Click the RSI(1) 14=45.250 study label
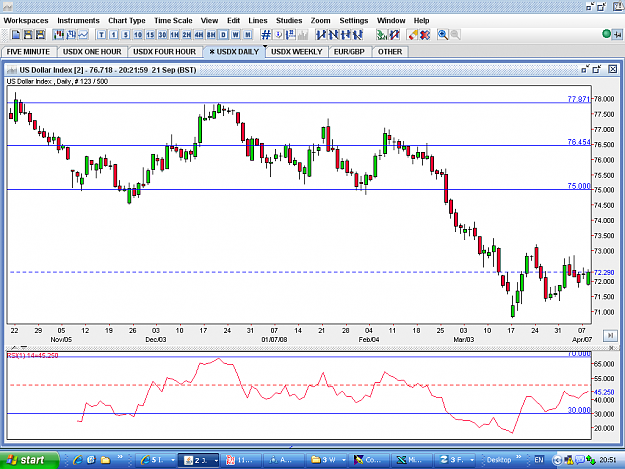 click(x=32, y=355)
